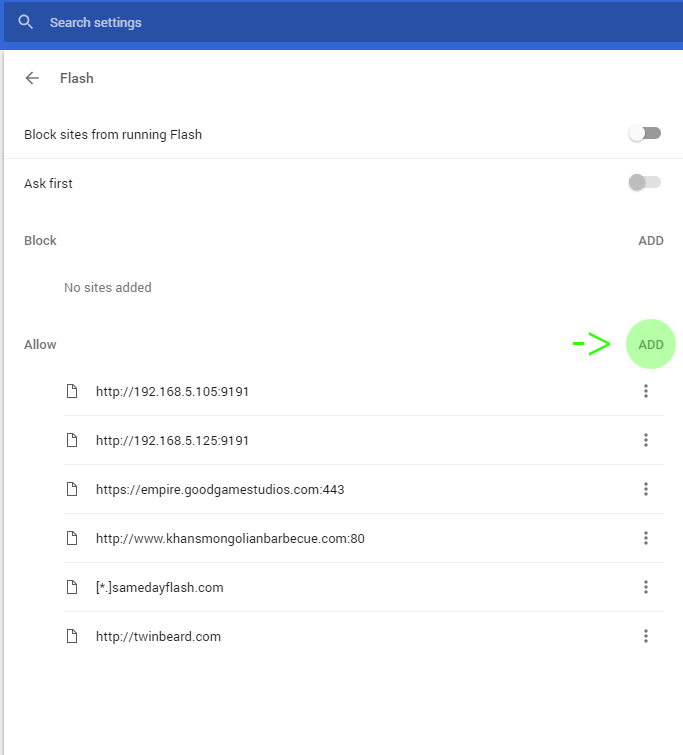683x755 pixels.
Task: Open more actions for http://twinbeard.com
Action: (646, 636)
